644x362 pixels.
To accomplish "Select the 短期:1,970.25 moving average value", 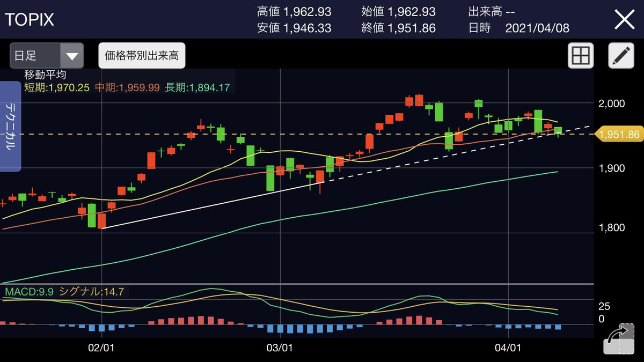I will coord(56,87).
